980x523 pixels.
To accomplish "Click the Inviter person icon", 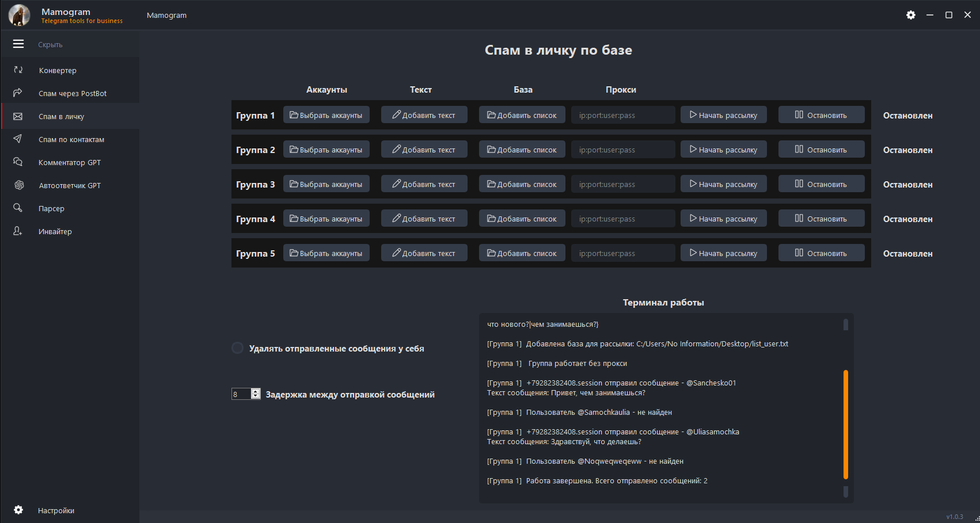I will pyautogui.click(x=18, y=231).
